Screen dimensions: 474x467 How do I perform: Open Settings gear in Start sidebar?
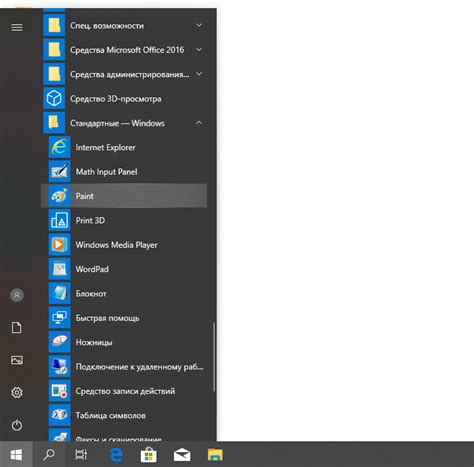click(17, 392)
